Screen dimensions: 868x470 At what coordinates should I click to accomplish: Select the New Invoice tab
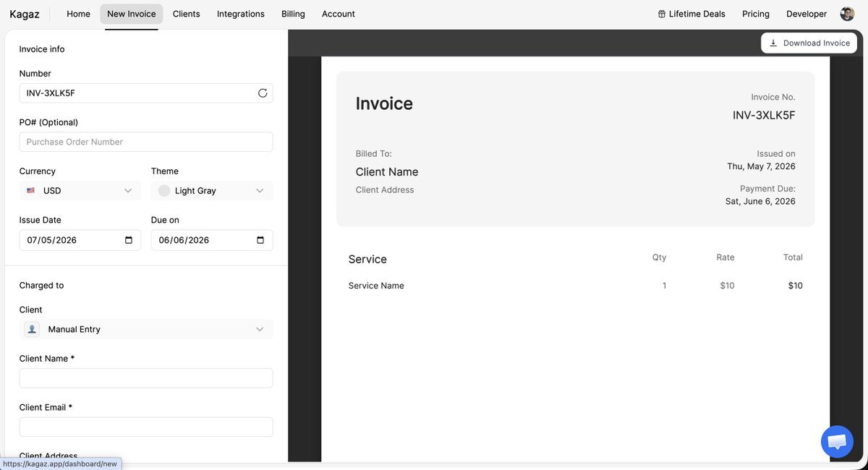[132, 14]
